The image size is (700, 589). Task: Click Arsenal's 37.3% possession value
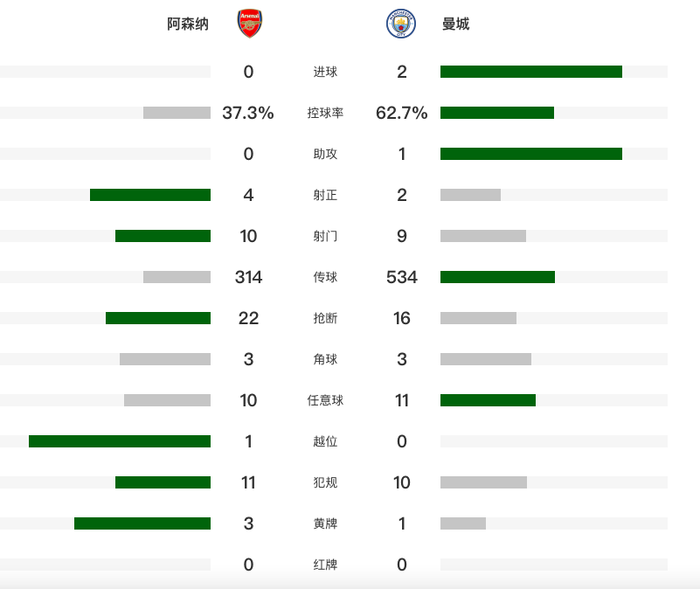pos(248,113)
